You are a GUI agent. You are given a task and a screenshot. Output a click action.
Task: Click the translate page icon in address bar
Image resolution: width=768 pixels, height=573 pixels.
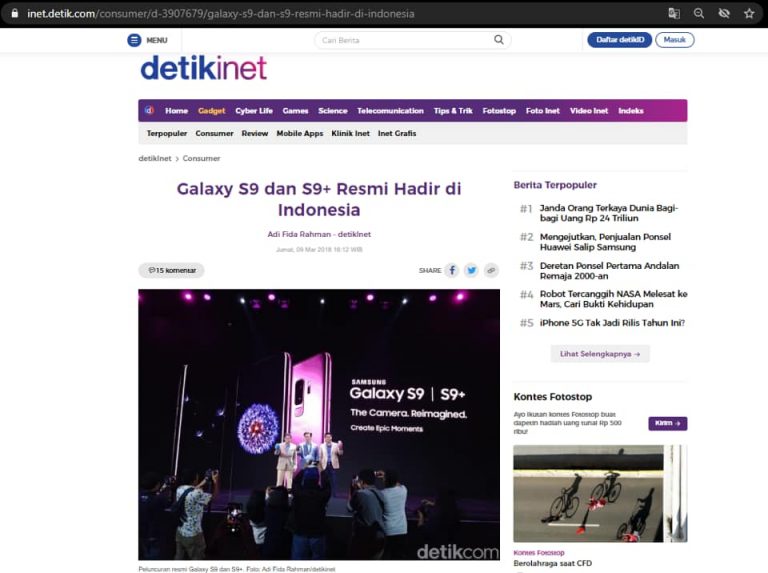tap(674, 14)
